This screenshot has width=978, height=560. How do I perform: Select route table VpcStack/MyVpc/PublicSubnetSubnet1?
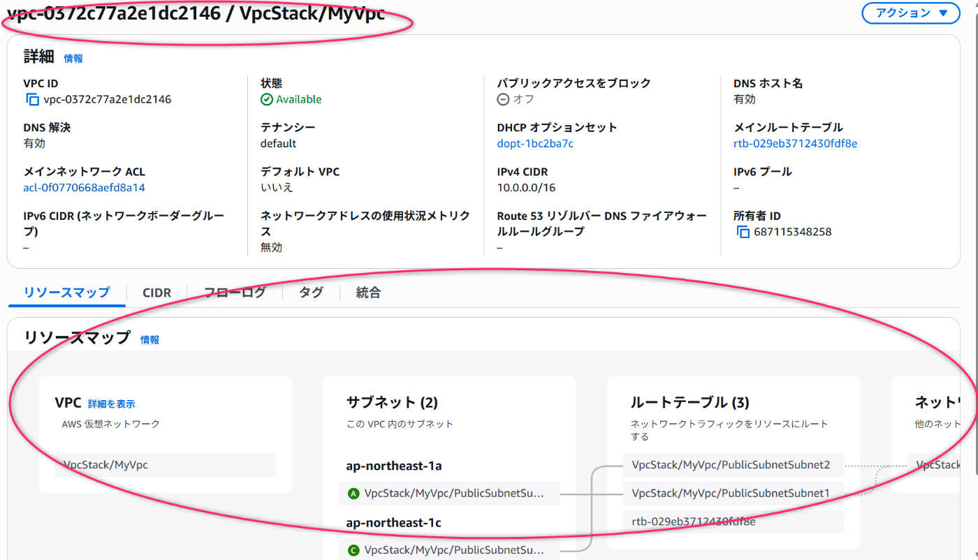[733, 494]
